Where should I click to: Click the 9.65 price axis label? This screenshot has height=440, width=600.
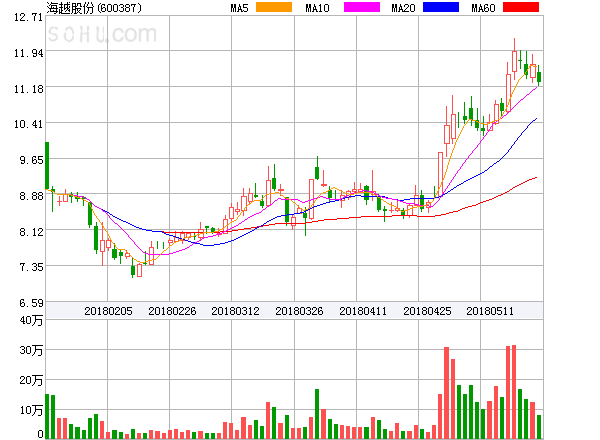click(31, 160)
